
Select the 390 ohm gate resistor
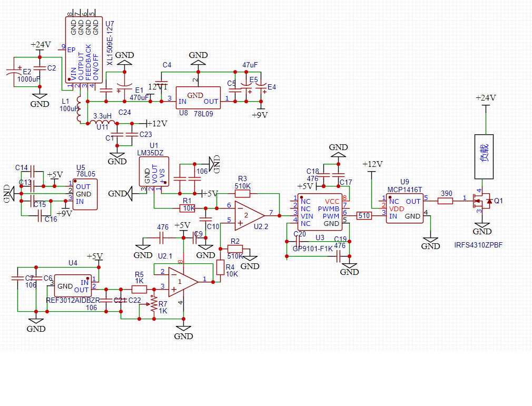tap(446, 201)
